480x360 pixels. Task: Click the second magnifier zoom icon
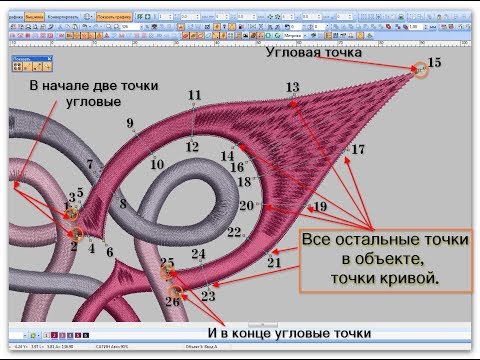(117, 26)
